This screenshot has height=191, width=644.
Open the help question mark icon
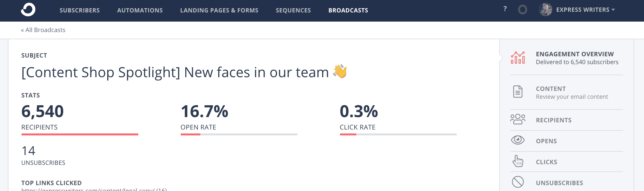tap(505, 9)
